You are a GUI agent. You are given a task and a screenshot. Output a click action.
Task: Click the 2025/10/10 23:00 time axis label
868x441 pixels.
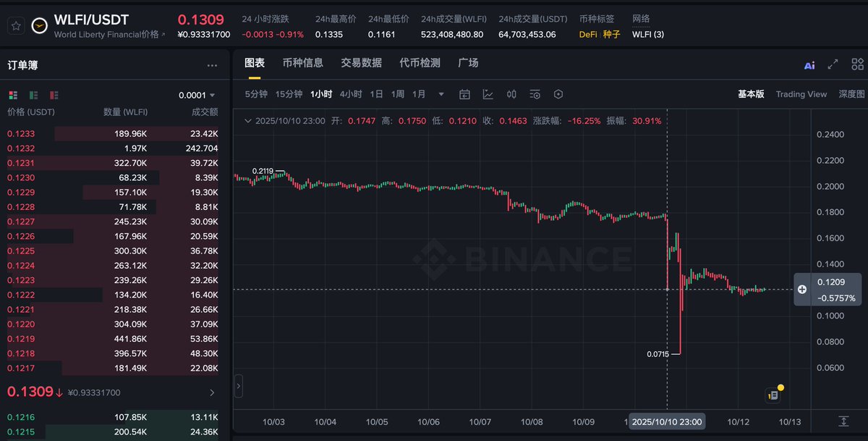[666, 421]
